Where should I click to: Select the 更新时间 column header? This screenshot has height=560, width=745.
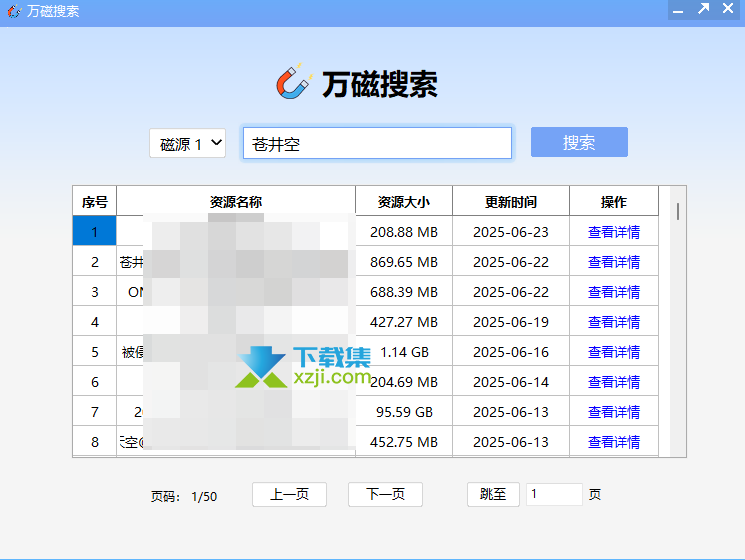coord(511,201)
